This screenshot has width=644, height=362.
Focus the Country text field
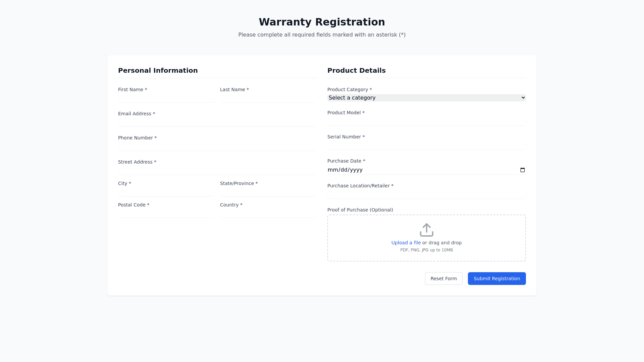268,214
